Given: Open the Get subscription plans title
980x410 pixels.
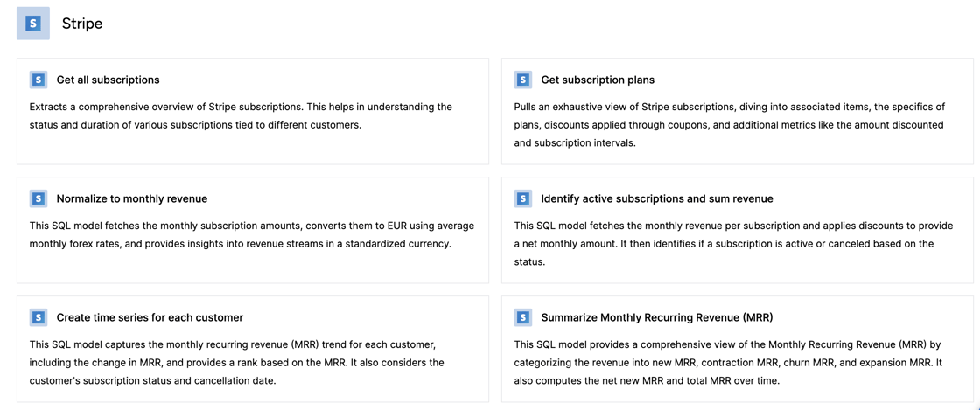Looking at the screenshot, I should tap(598, 80).
